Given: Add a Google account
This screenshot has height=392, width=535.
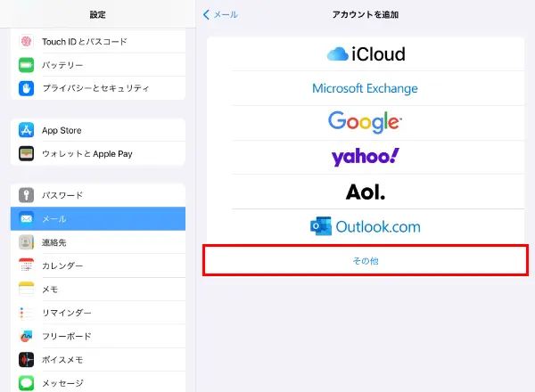Looking at the screenshot, I should pyautogui.click(x=365, y=123).
